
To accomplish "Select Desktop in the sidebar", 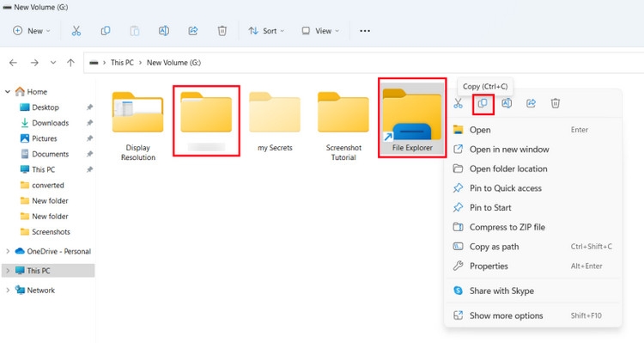I will pyautogui.click(x=46, y=107).
